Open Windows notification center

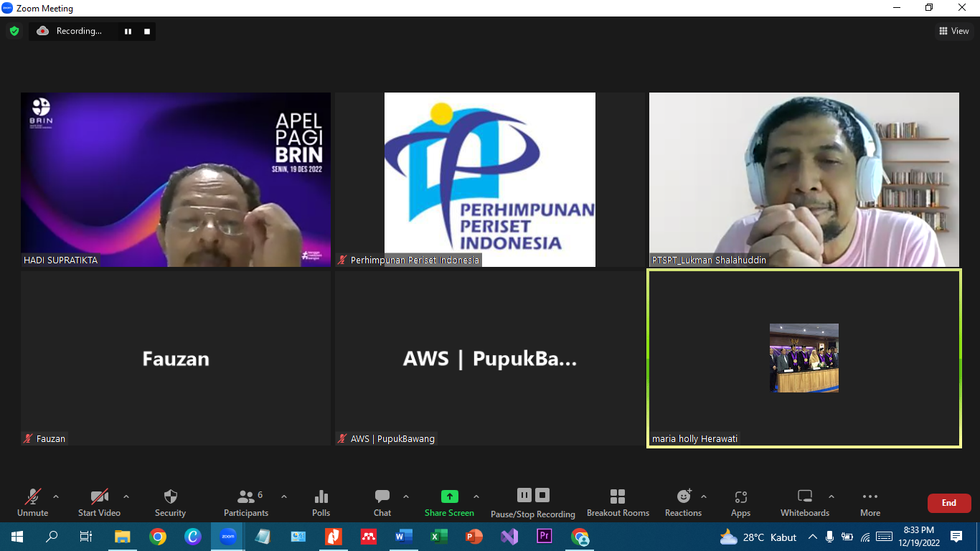[x=956, y=537]
